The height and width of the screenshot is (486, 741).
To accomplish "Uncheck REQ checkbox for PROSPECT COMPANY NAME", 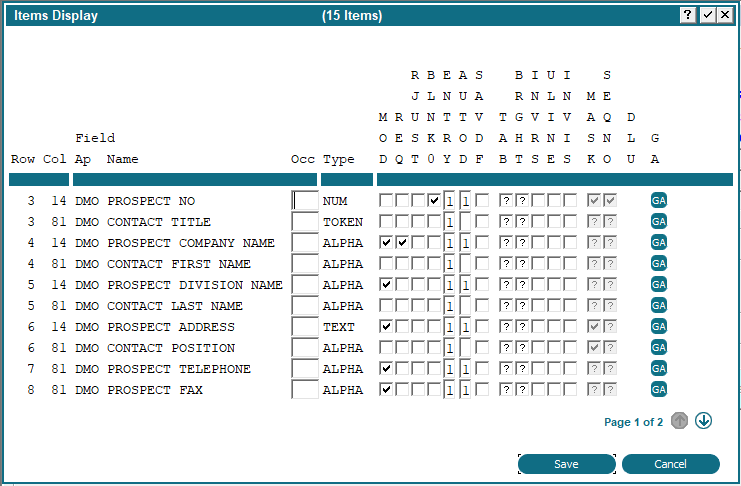I will pyautogui.click(x=402, y=243).
